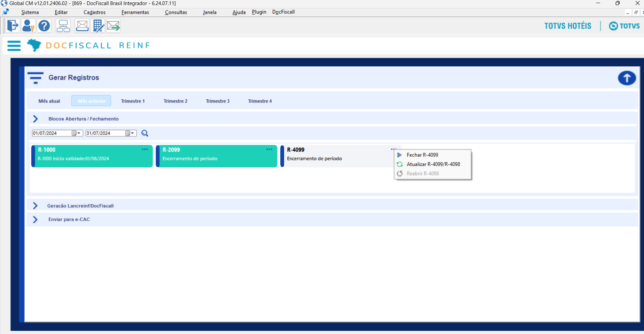Switch to the Mês atual tab
The image size is (644, 334).
pos(49,101)
